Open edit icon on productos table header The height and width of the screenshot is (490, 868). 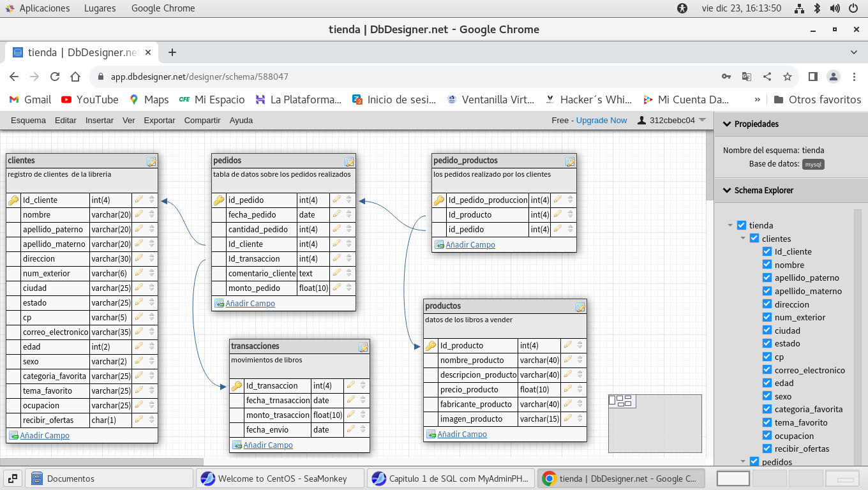(580, 307)
